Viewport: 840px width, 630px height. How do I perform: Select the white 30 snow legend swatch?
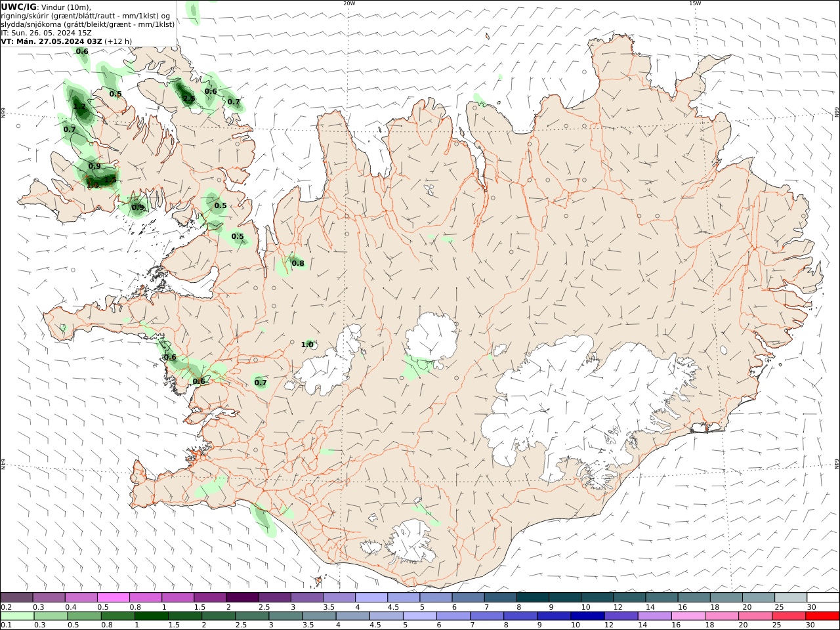point(823,598)
